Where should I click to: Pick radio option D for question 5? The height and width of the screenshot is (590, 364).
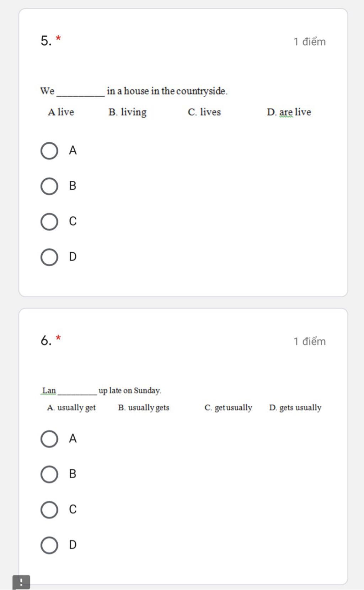[x=49, y=257]
